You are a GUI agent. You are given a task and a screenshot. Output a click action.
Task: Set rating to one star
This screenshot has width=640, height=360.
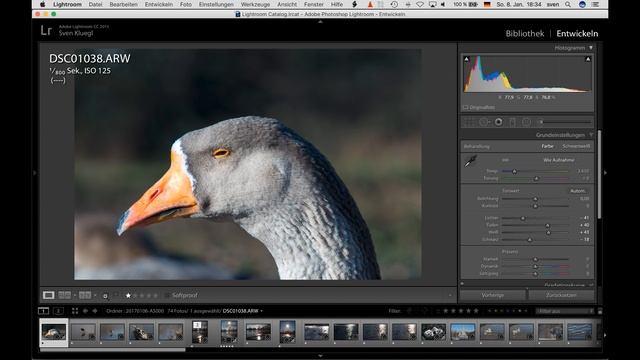[x=128, y=296]
